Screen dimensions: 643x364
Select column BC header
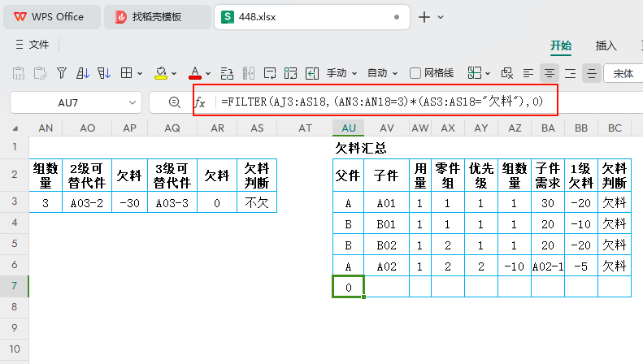[615, 128]
